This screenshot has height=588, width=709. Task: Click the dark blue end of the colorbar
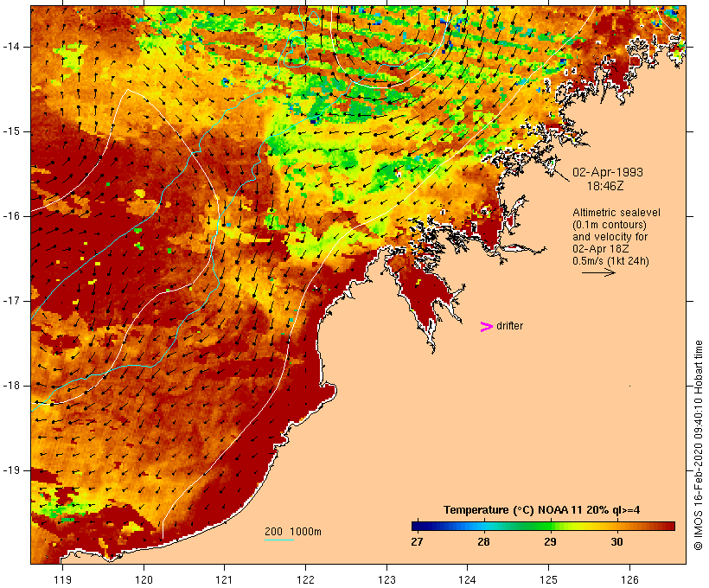click(x=416, y=526)
